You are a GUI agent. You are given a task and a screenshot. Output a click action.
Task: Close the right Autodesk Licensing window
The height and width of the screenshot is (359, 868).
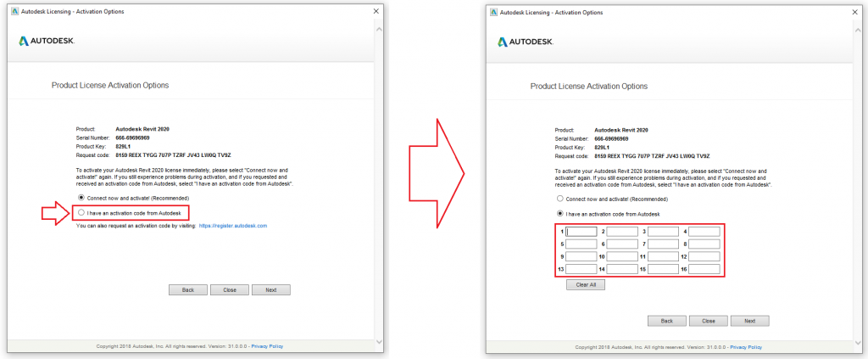[x=855, y=12]
